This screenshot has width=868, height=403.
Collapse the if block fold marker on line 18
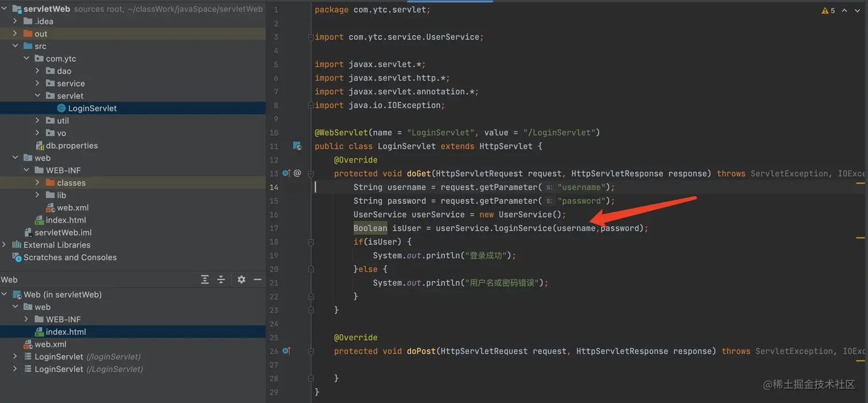(311, 242)
